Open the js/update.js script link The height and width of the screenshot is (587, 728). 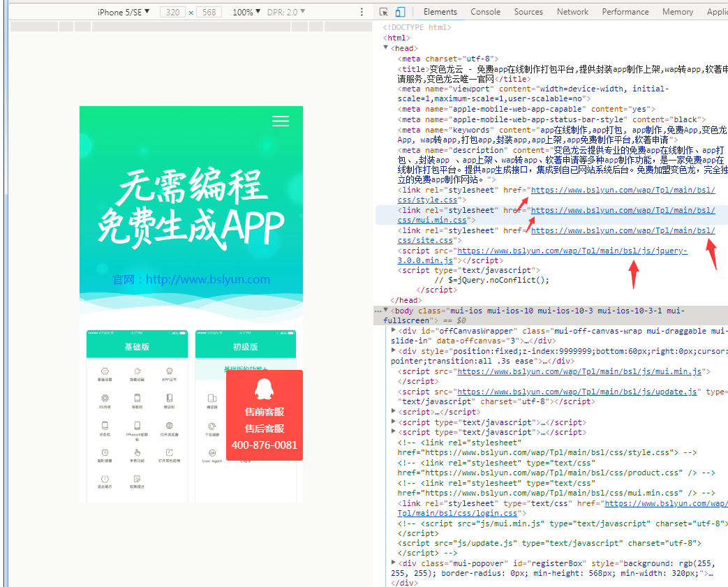click(x=577, y=392)
